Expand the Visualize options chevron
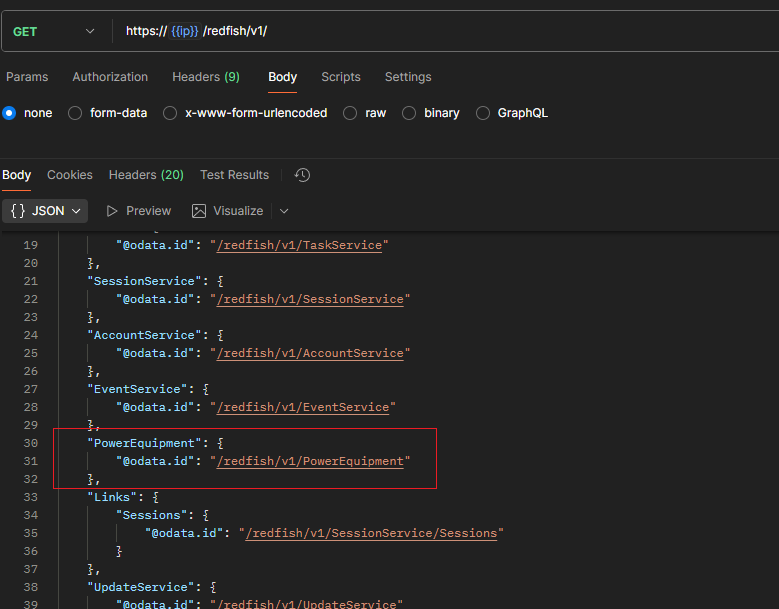This screenshot has width=779, height=609. coord(284,211)
